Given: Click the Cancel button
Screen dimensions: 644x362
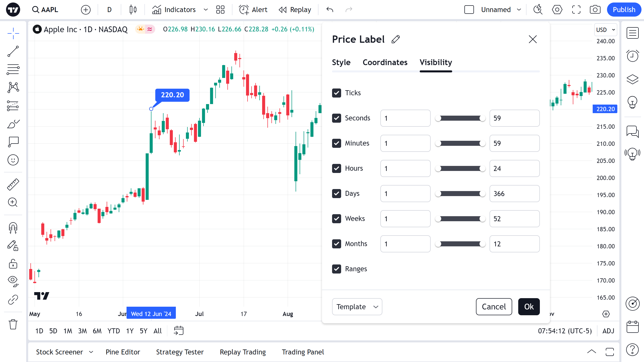Looking at the screenshot, I should click(x=494, y=307).
